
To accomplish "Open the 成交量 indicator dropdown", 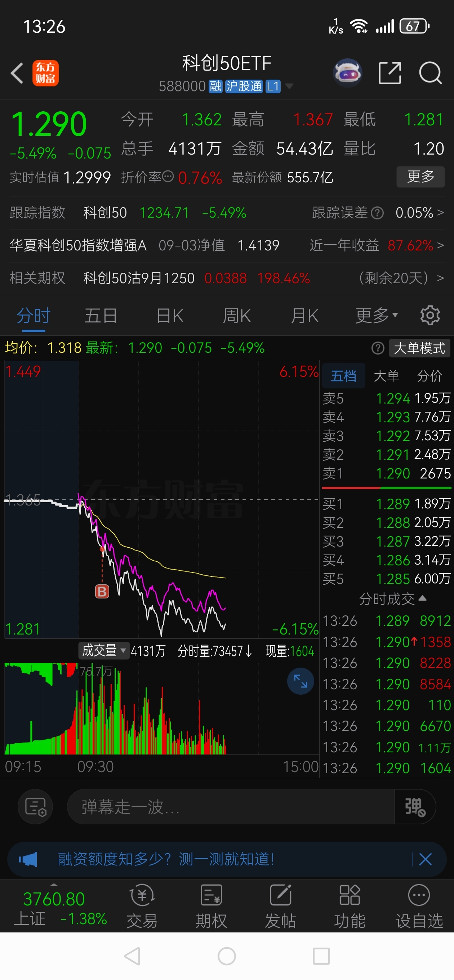I will coord(103,651).
